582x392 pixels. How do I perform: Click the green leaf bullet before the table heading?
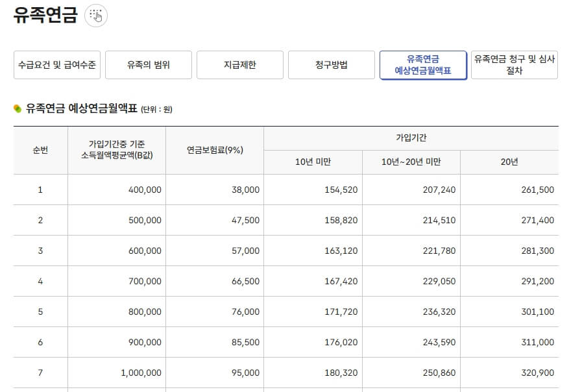click(x=16, y=107)
